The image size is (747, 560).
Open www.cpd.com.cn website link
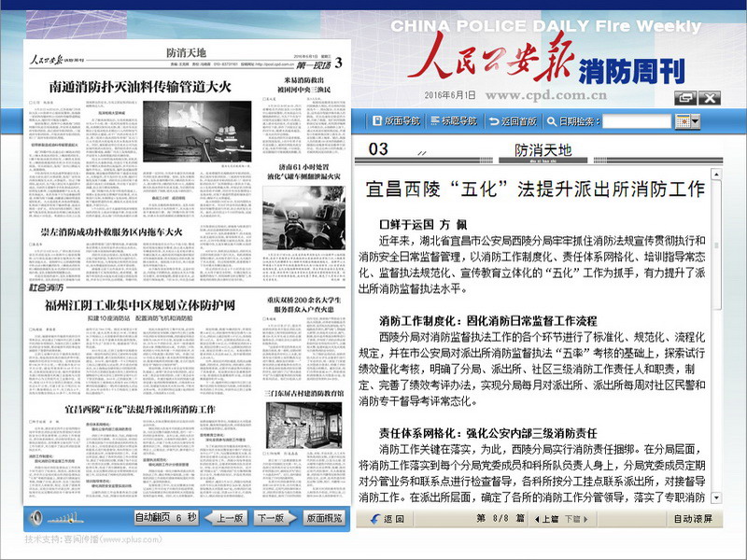(546, 95)
